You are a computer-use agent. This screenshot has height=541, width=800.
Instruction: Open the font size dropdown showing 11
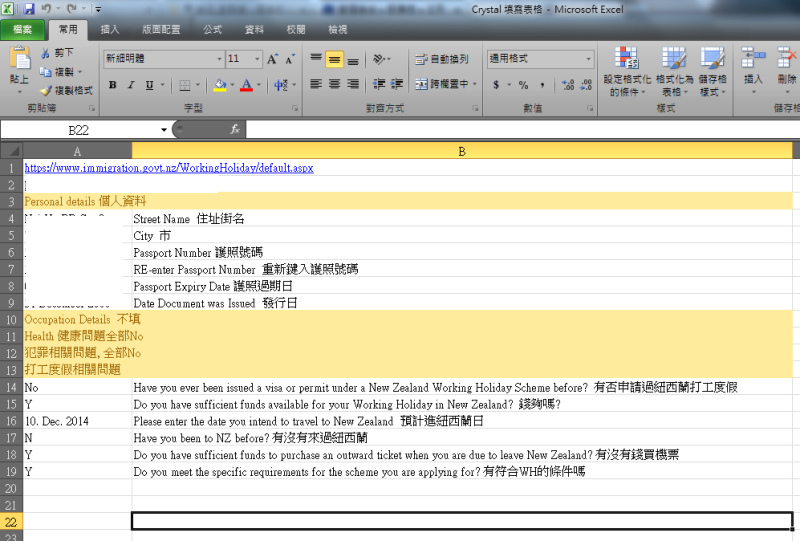(257, 59)
